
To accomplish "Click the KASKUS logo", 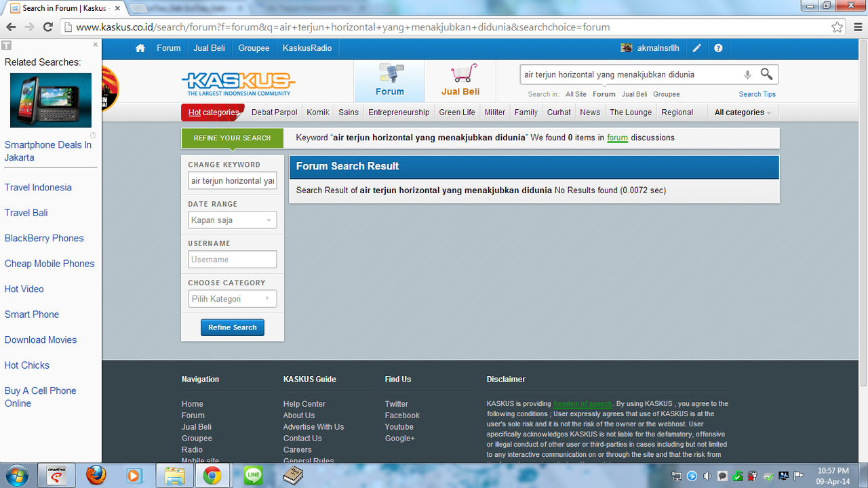I will [239, 84].
